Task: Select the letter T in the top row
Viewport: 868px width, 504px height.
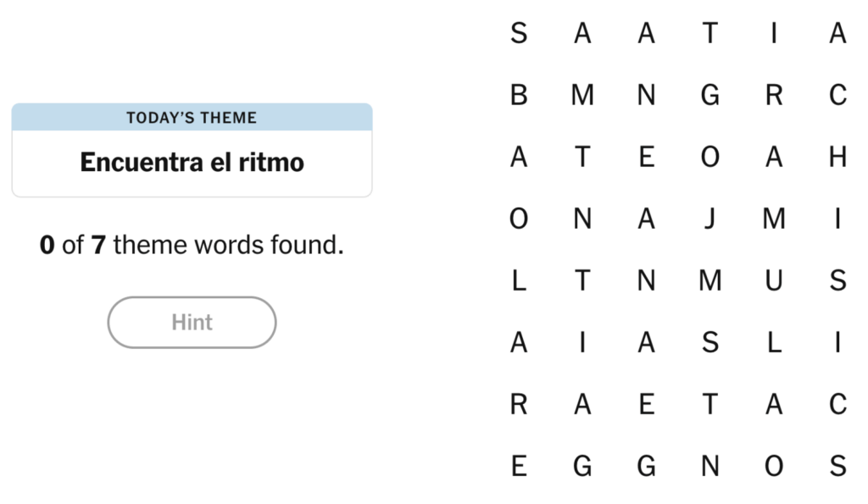Action: coord(709,34)
